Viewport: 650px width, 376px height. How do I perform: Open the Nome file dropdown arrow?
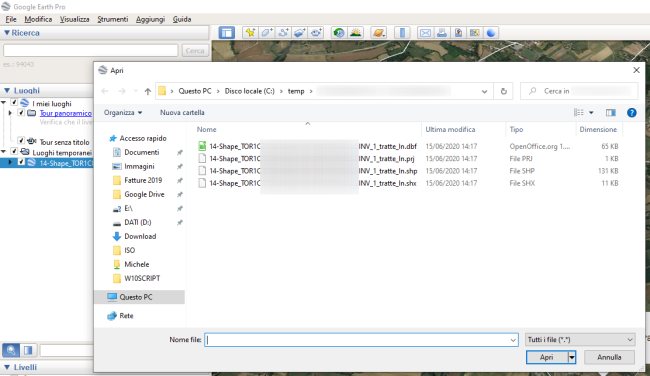coord(513,340)
